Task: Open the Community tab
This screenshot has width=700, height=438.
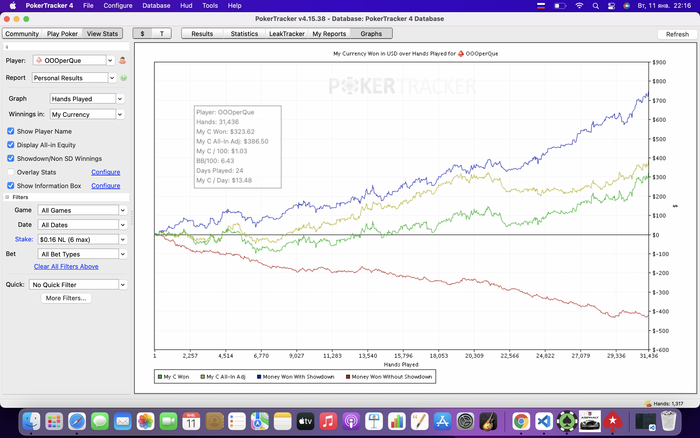Action: [x=22, y=33]
